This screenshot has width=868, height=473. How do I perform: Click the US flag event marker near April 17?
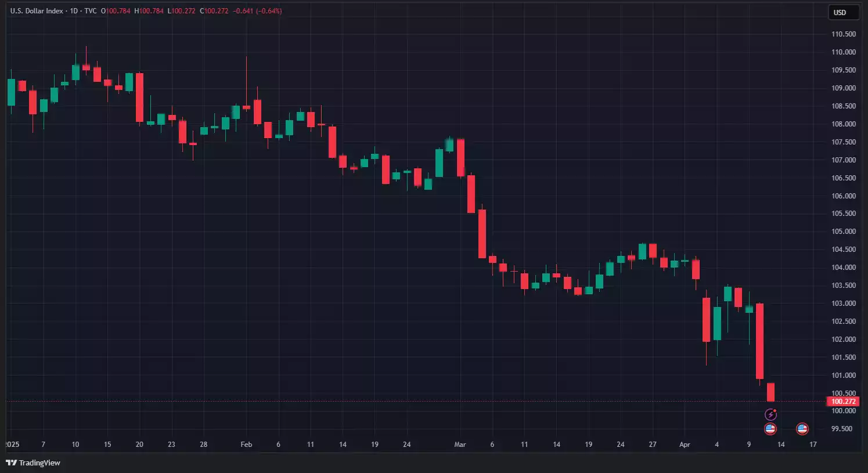coord(802,428)
